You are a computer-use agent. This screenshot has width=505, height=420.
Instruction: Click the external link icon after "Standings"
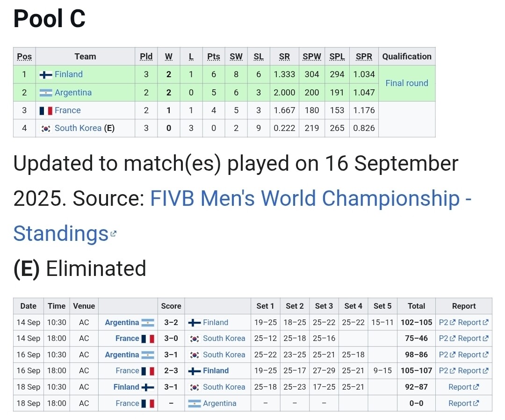(x=113, y=233)
